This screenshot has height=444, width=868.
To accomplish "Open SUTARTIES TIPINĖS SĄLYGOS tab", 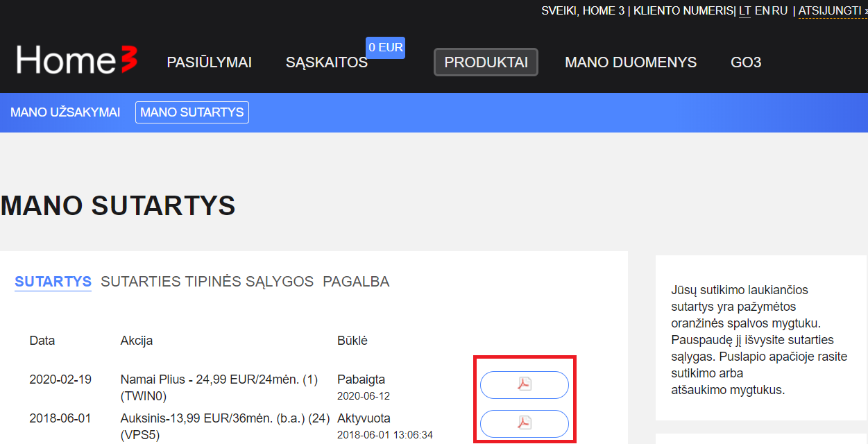I will (207, 282).
